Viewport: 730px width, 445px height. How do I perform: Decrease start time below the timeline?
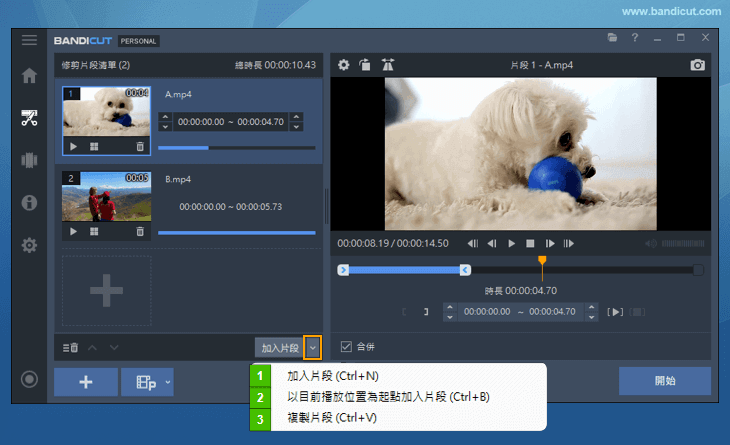pos(450,317)
